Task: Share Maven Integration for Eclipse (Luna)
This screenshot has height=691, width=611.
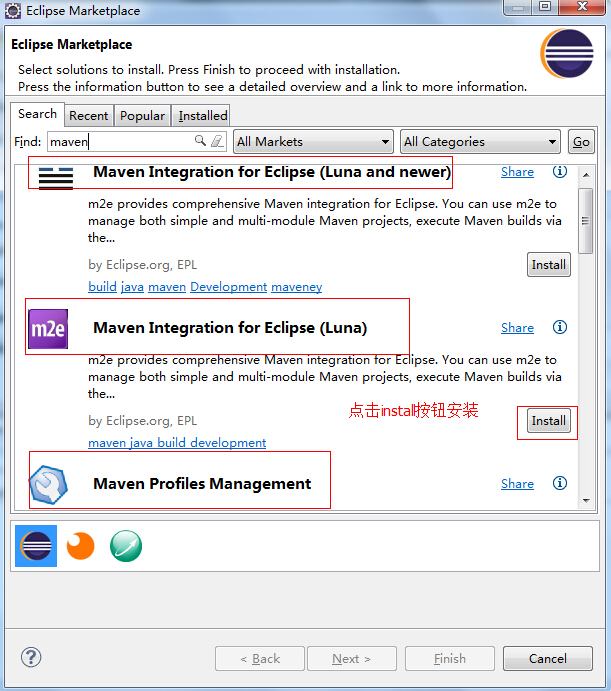Action: 518,328
